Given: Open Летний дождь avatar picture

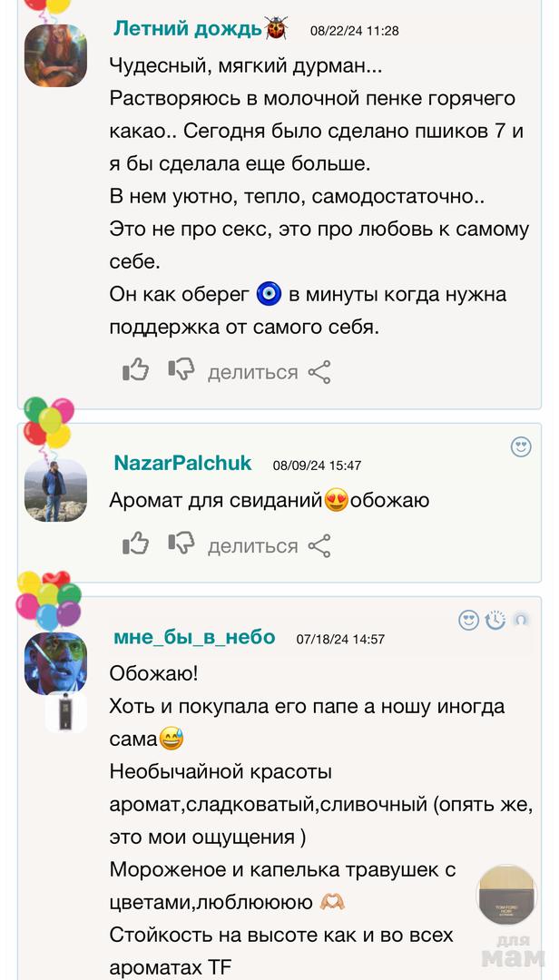Looking at the screenshot, I should (x=55, y=54).
